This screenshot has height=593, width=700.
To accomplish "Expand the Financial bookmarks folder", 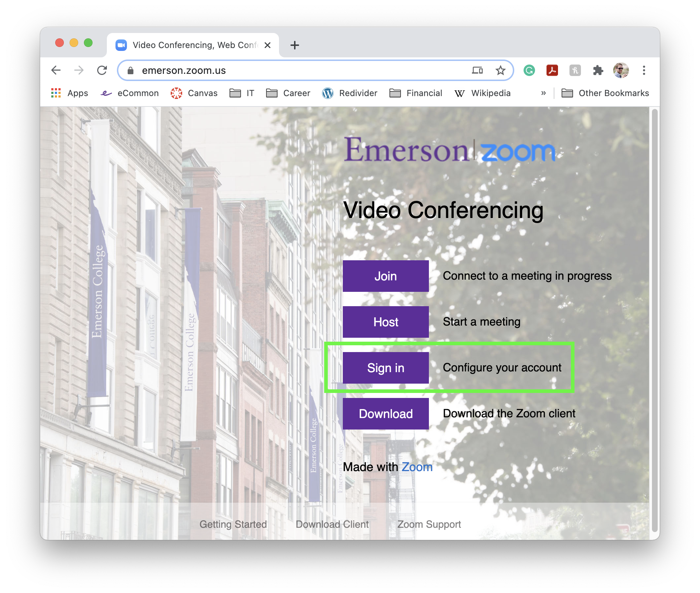I will click(x=416, y=93).
